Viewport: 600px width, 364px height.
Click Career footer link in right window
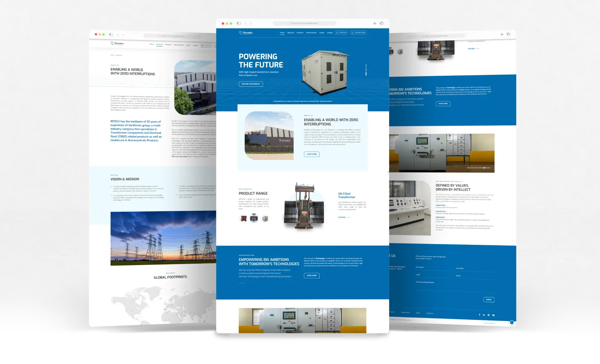418,313
